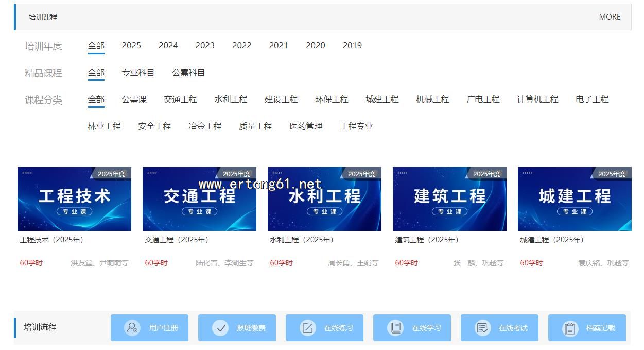The width and height of the screenshot is (644, 350).
Task: Select the 2023 training year filter
Action: pyautogui.click(x=205, y=45)
